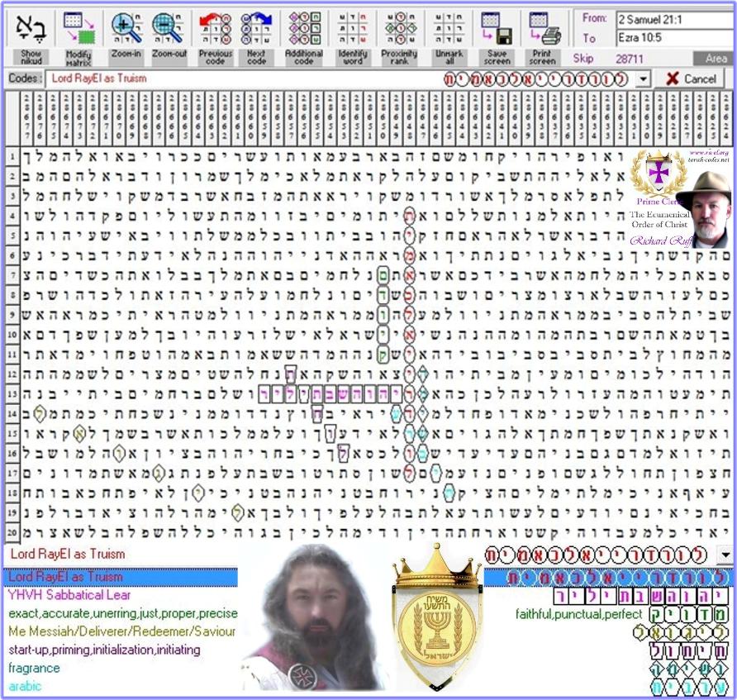Image resolution: width=737 pixels, height=700 pixels.
Task: Click the Unmark all icon
Action: pos(449,28)
